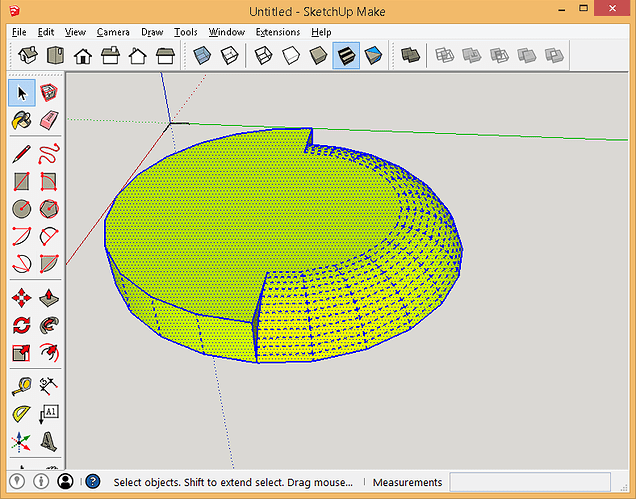Pick the Polygon tool

49,209
